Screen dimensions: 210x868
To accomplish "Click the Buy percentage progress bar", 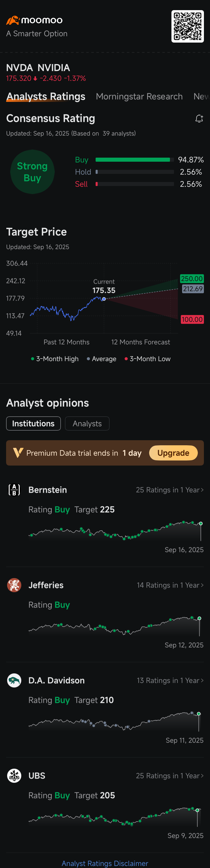I will [134, 160].
